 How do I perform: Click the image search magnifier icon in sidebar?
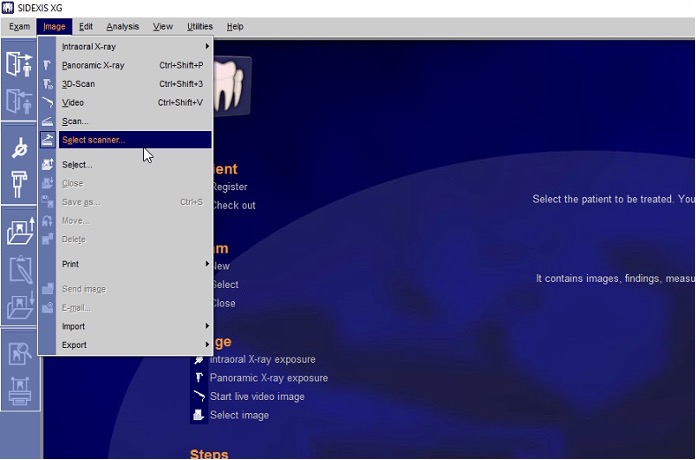tap(20, 353)
